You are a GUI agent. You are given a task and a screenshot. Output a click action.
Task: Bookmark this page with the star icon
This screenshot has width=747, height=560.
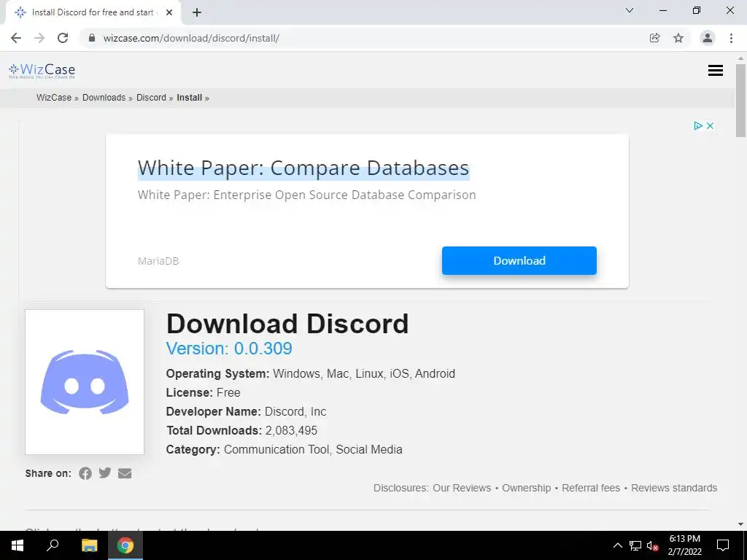click(678, 38)
